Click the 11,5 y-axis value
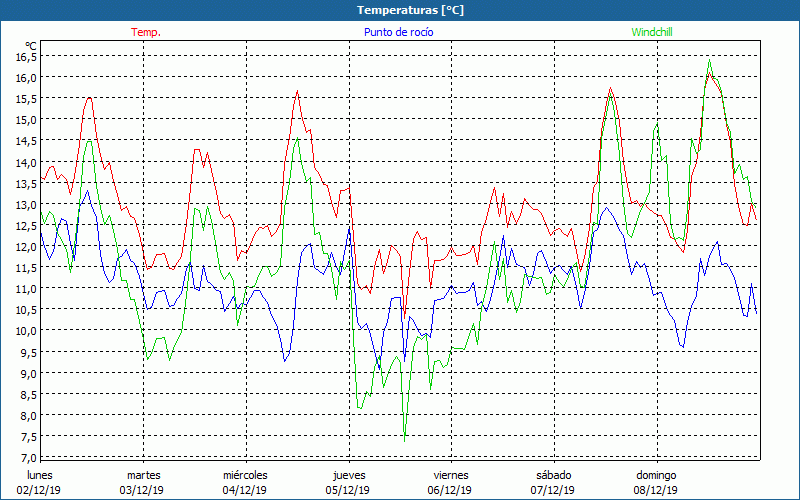 click(27, 267)
